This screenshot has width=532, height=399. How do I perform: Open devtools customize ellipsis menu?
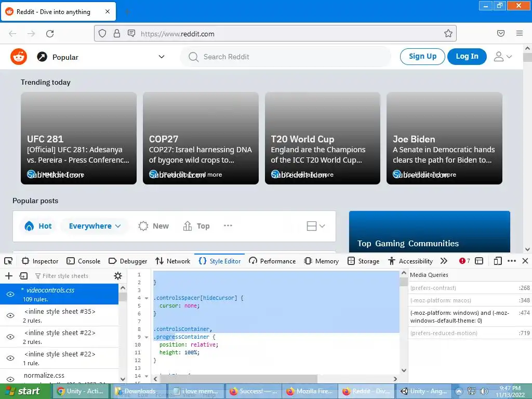pyautogui.click(x=512, y=261)
